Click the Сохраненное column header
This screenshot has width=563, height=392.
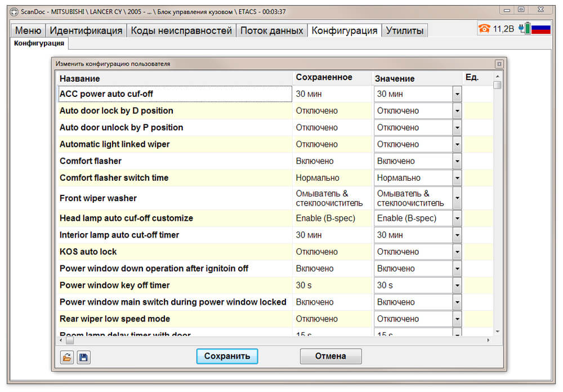332,77
